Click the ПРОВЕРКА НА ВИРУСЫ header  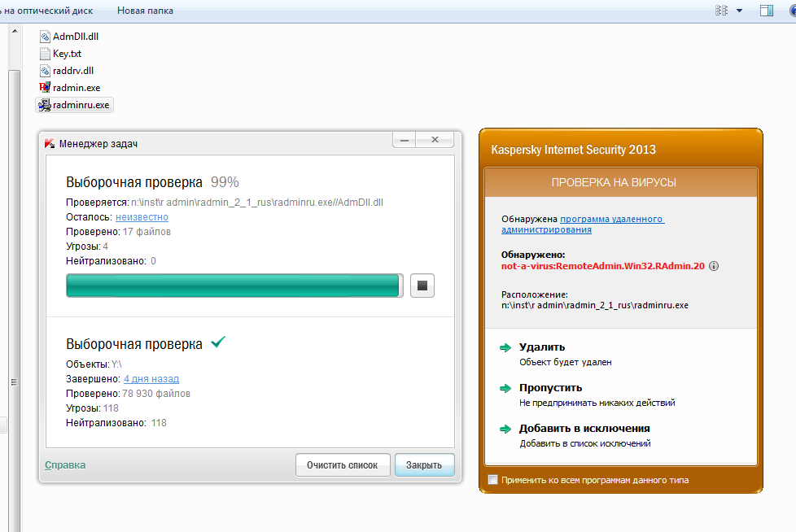614,182
